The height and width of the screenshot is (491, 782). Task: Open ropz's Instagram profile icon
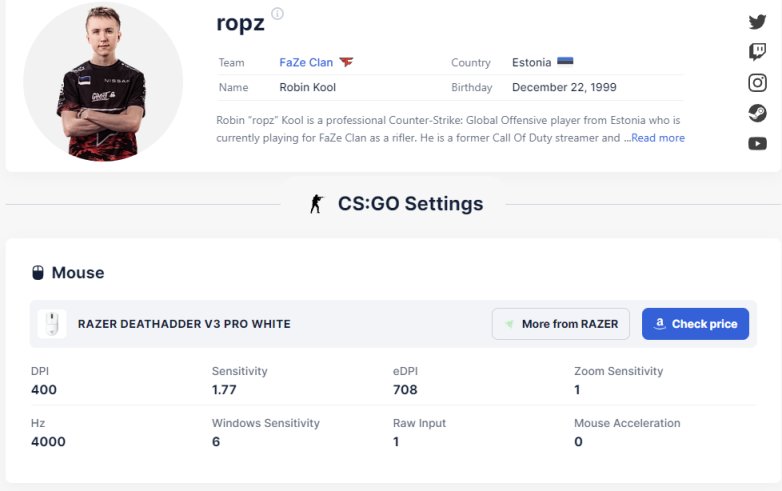tap(757, 83)
